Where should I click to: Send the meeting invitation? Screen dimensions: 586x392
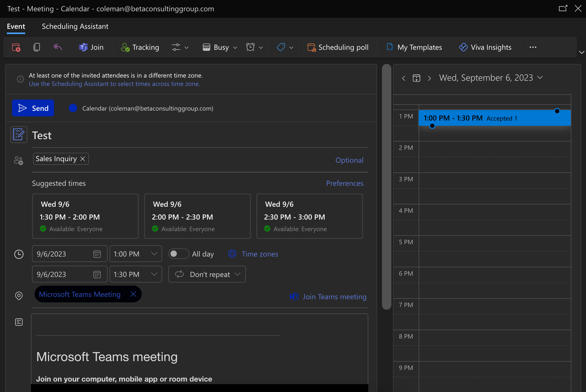[33, 108]
